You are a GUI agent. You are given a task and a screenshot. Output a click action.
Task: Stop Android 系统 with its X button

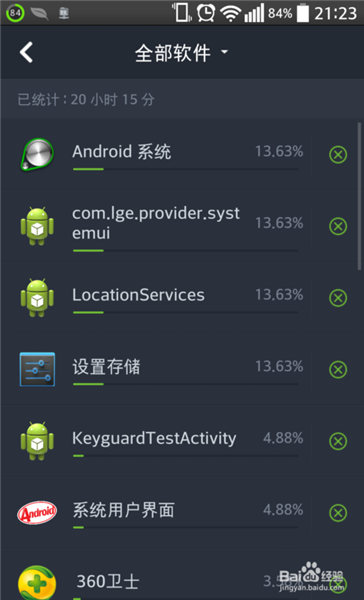coord(338,155)
